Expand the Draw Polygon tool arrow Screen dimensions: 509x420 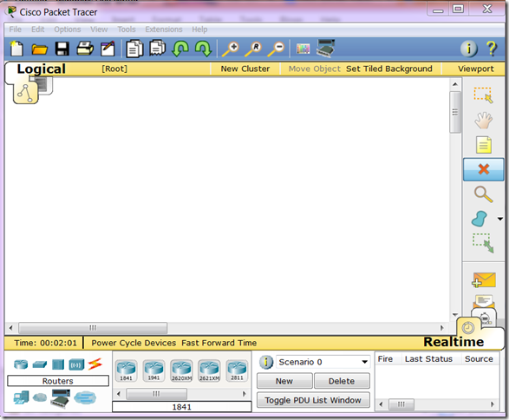[x=500, y=219]
